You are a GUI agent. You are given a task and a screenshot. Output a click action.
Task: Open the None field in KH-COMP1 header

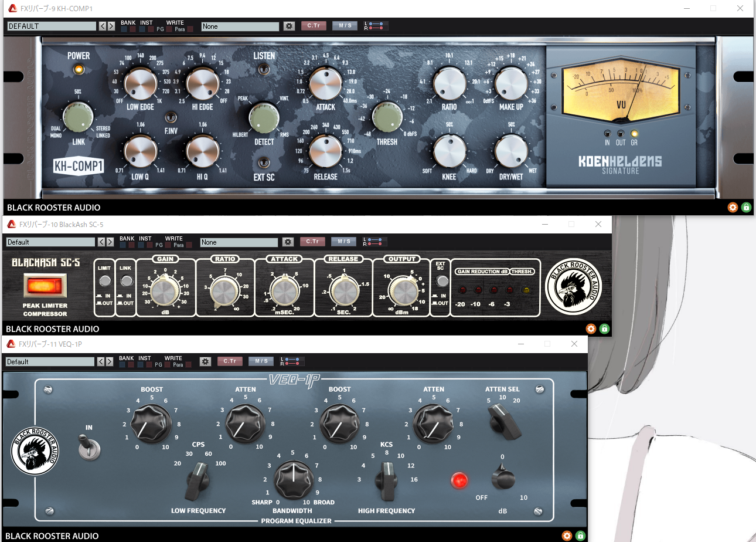[240, 26]
